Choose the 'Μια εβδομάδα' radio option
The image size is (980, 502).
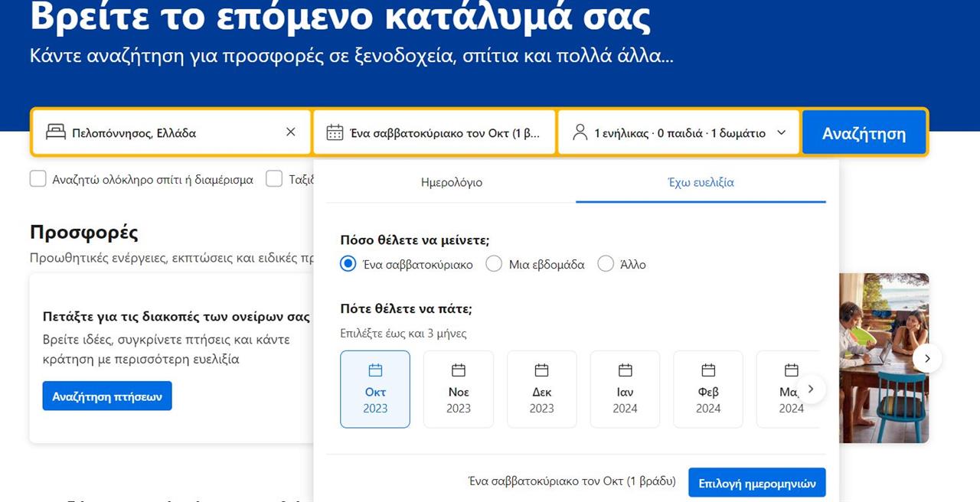(495, 264)
